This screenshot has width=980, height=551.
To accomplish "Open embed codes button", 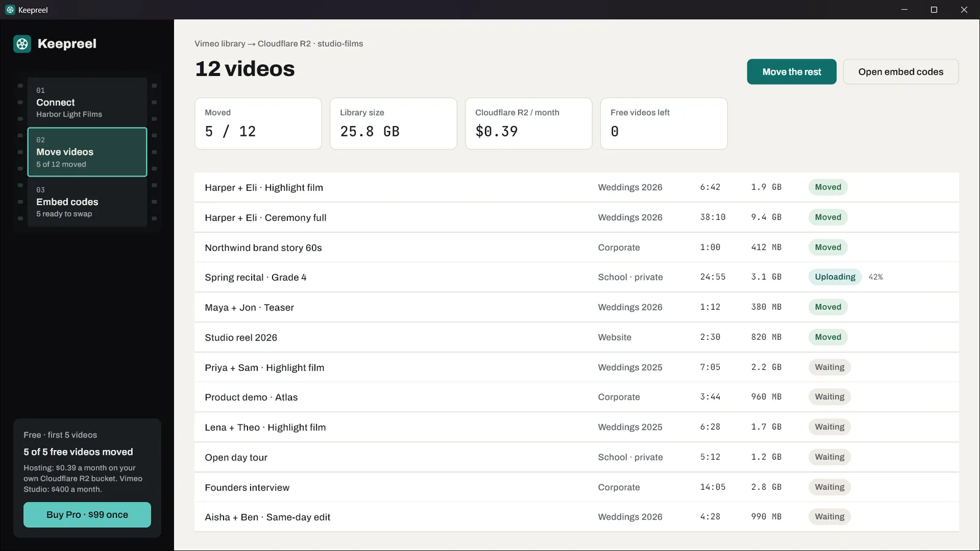I will coord(900,72).
